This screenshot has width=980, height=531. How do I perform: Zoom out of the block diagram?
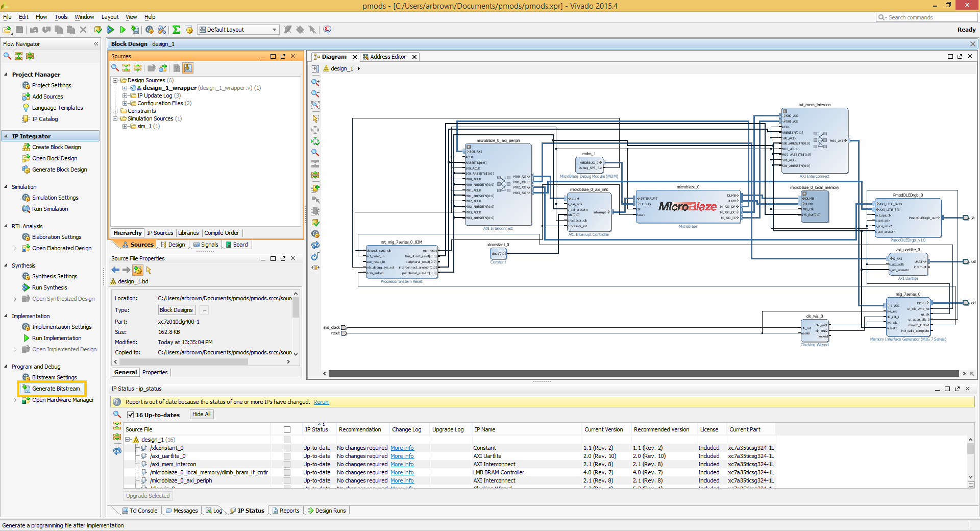tap(315, 94)
